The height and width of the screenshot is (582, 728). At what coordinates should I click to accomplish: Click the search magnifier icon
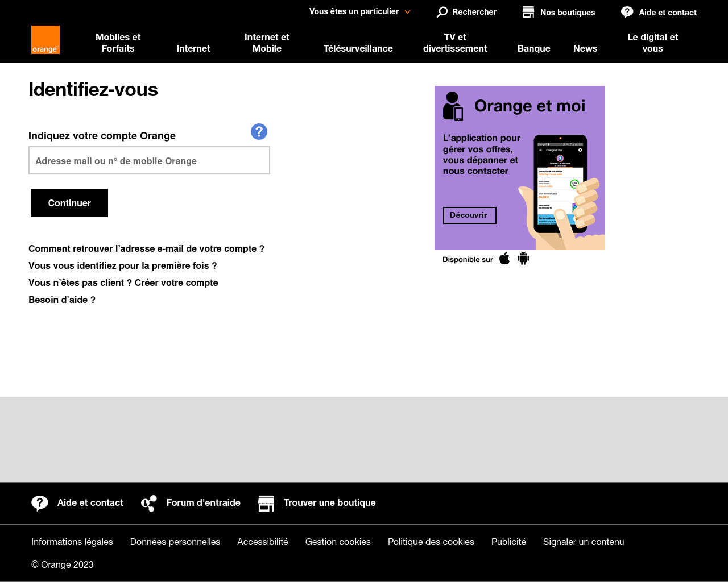click(x=442, y=12)
